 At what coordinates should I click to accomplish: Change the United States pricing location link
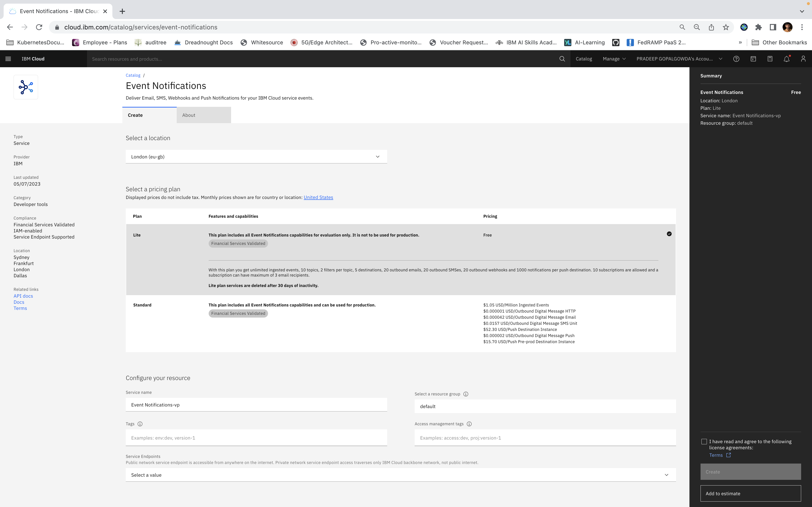click(x=318, y=197)
